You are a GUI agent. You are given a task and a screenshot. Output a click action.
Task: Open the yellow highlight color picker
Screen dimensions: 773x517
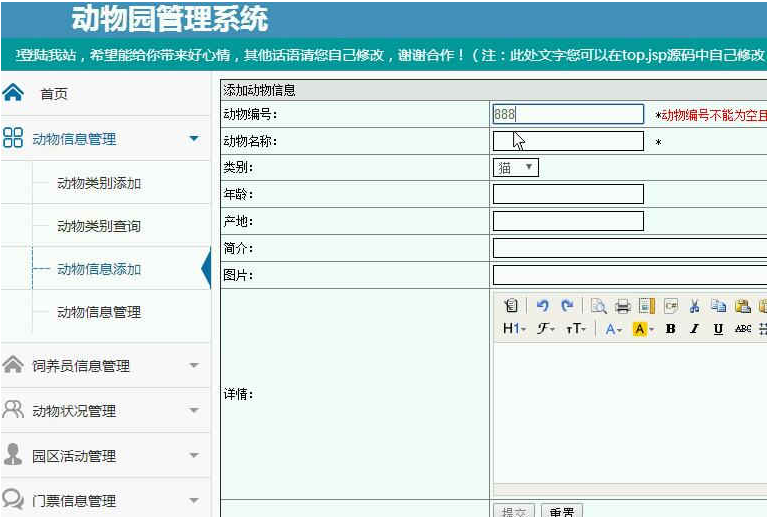click(x=643, y=329)
